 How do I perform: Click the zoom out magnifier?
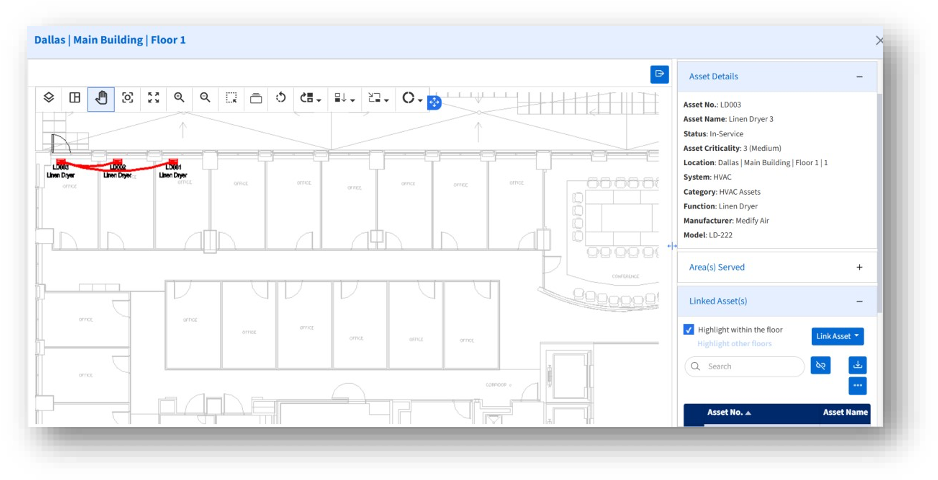pyautogui.click(x=205, y=98)
